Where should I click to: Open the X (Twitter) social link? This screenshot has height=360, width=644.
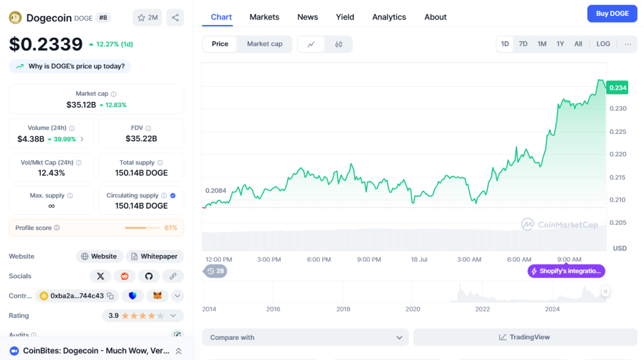100,276
